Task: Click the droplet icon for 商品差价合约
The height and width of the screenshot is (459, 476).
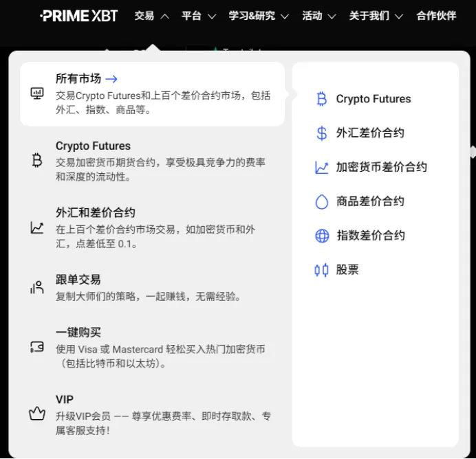Action: point(322,201)
